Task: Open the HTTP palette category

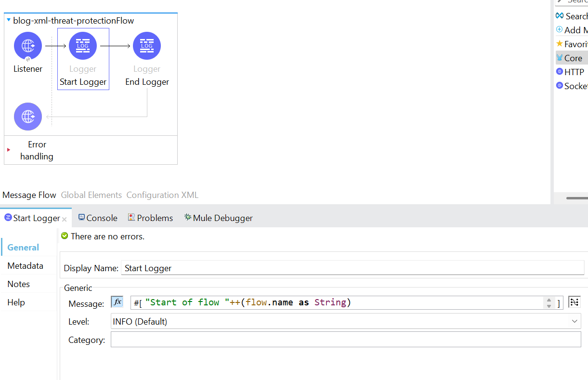Action: [574, 71]
